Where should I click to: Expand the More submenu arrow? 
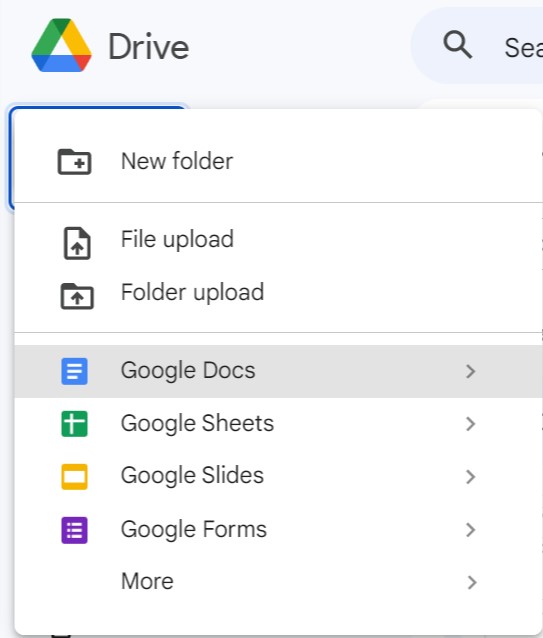click(x=471, y=583)
